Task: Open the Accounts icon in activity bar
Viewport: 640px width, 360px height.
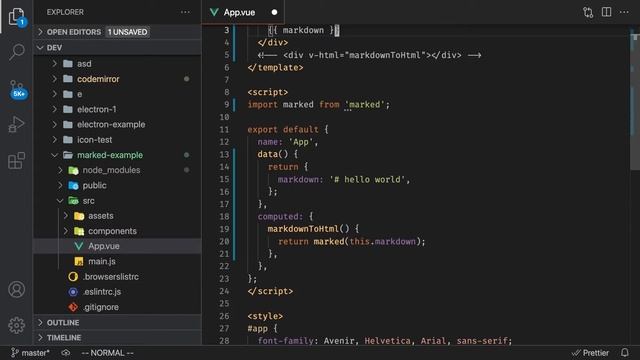Action: pos(16,289)
